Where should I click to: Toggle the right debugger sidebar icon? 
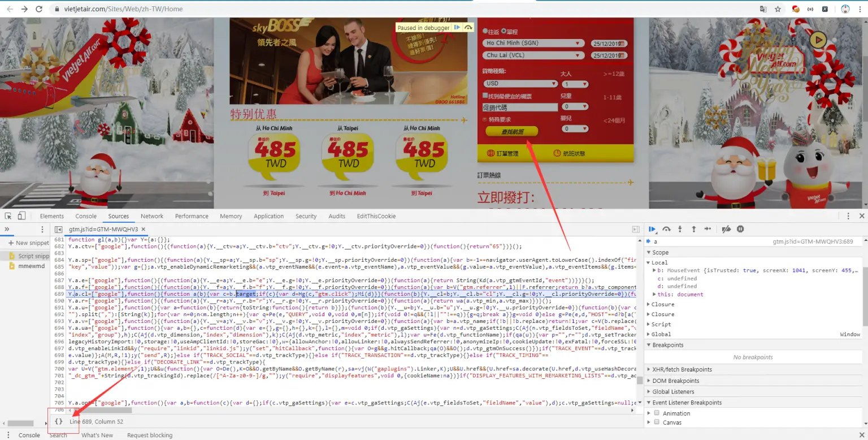(x=635, y=229)
